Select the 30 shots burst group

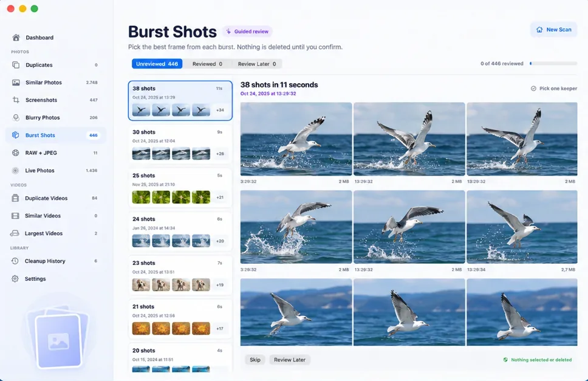coord(180,144)
